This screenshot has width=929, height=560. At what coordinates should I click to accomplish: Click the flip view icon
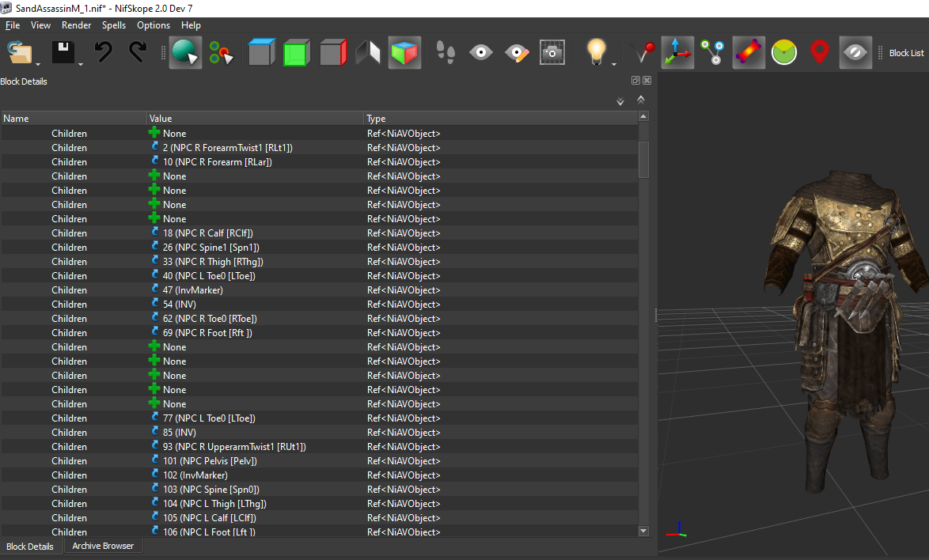368,53
